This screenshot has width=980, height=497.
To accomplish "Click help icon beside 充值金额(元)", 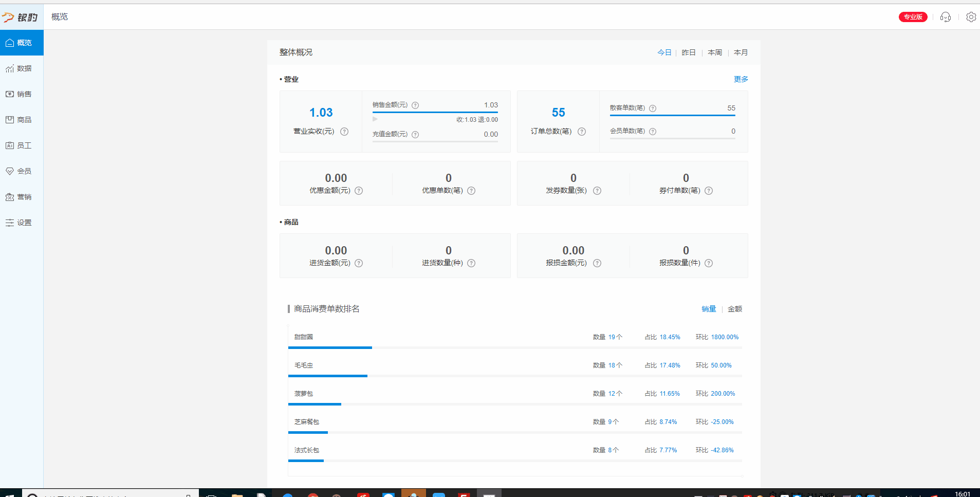I will pyautogui.click(x=415, y=135).
